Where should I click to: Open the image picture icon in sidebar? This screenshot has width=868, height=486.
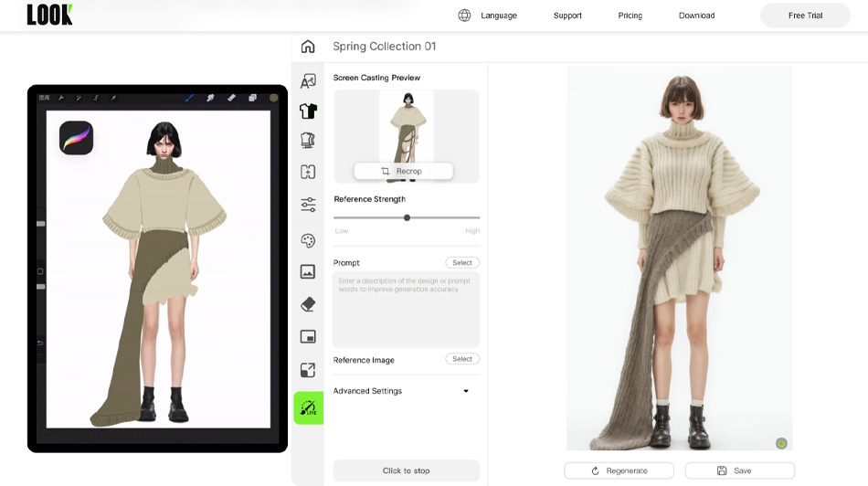click(308, 271)
